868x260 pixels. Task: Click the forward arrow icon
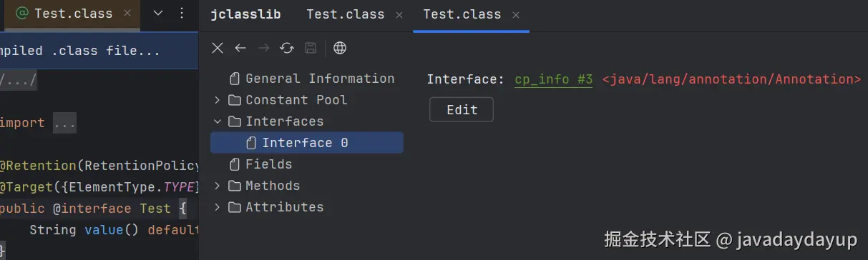[263, 48]
